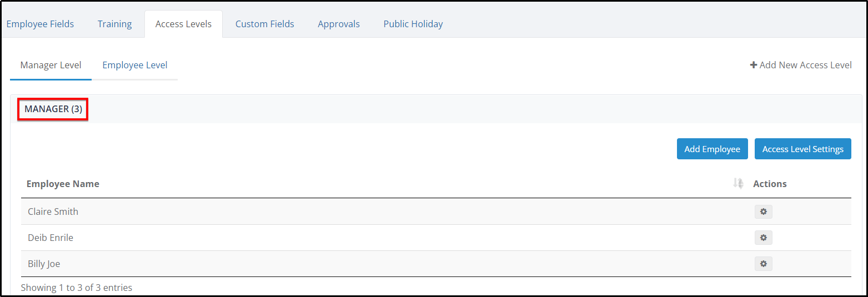Select the Claire Smith row
This screenshot has height=297, width=868.
tap(436, 212)
